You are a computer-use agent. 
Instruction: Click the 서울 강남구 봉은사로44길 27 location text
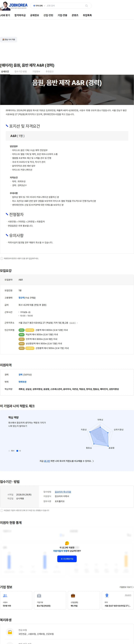tap(118, 606)
